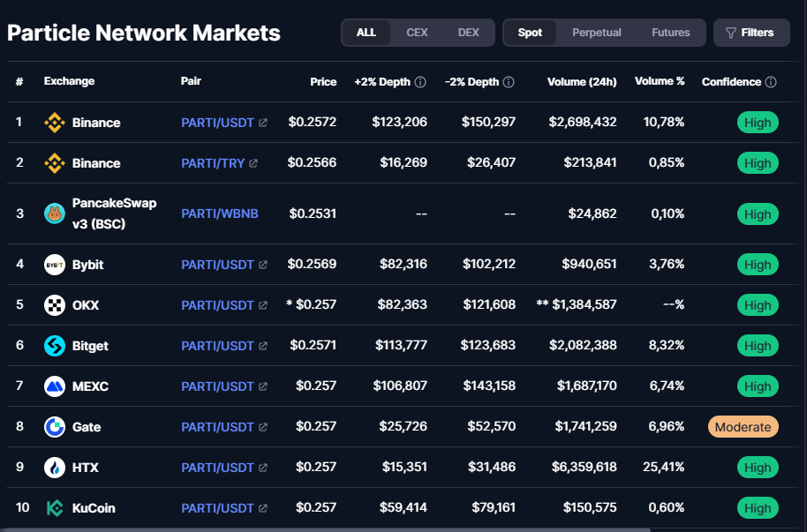This screenshot has width=807, height=532.
Task: Click the HTX volume value $6,359,618
Action: pos(585,468)
